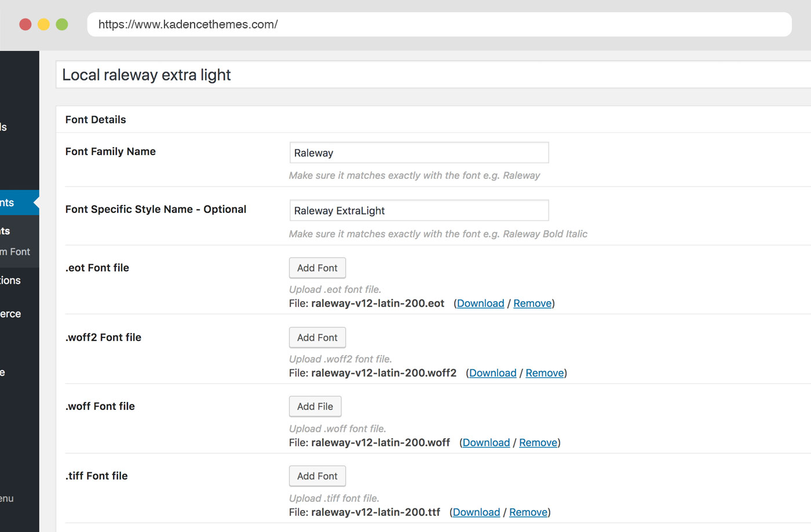Click the 'Upload .eot font file.' hint
811x532 pixels.
coord(335,289)
